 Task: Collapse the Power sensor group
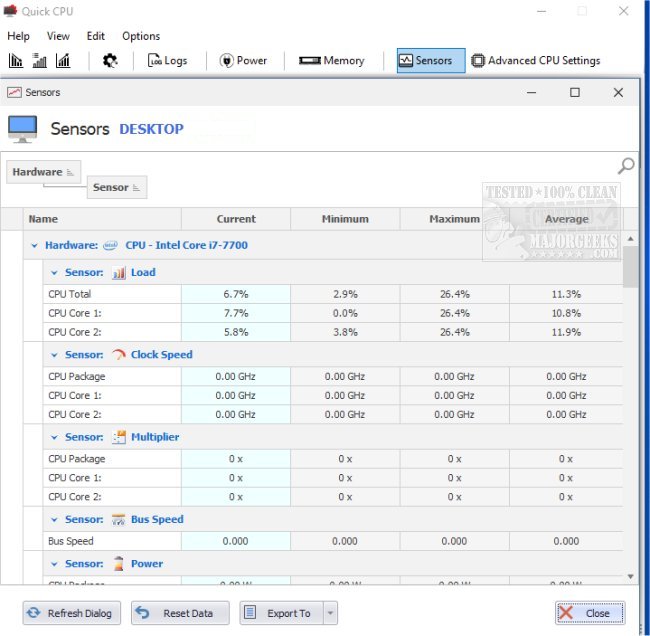54,564
